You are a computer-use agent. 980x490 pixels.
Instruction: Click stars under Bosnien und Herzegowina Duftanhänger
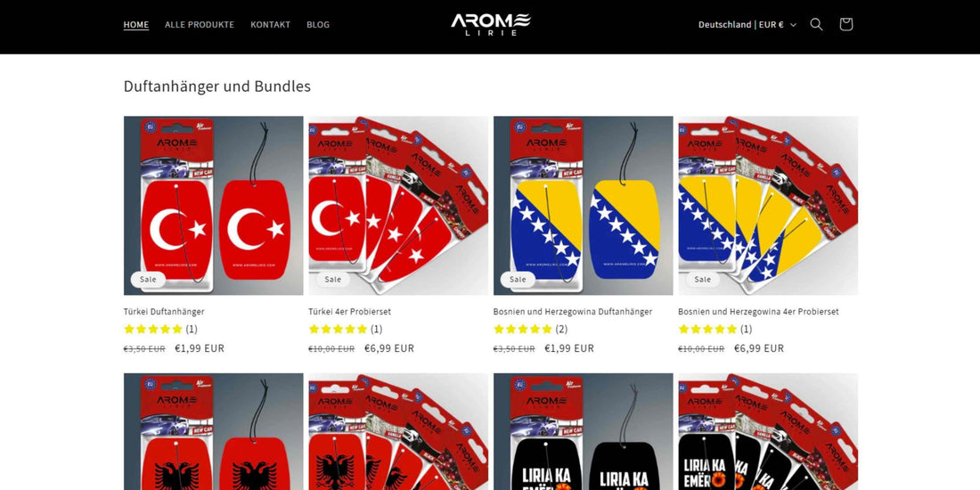coord(523,329)
